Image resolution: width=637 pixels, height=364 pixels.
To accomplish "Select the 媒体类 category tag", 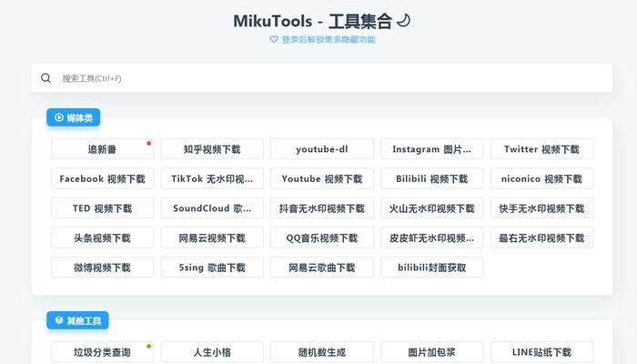I will point(73,117).
